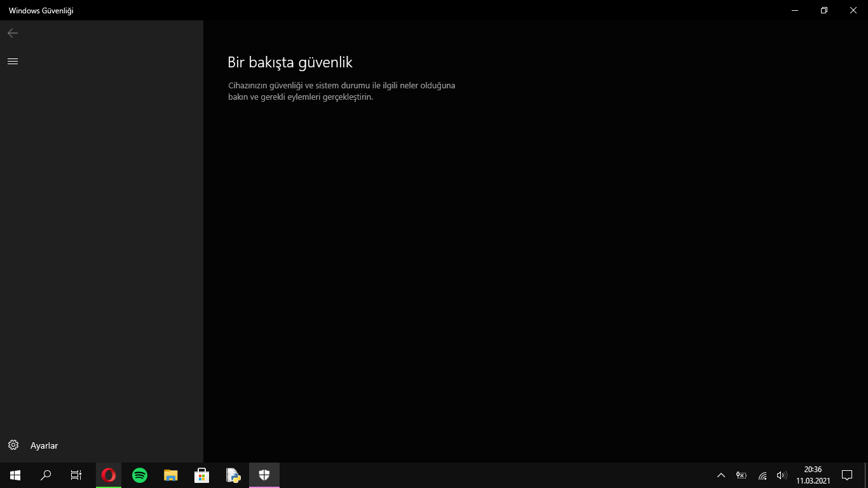Open the notification action center
The width and height of the screenshot is (868, 488).
pyautogui.click(x=847, y=475)
